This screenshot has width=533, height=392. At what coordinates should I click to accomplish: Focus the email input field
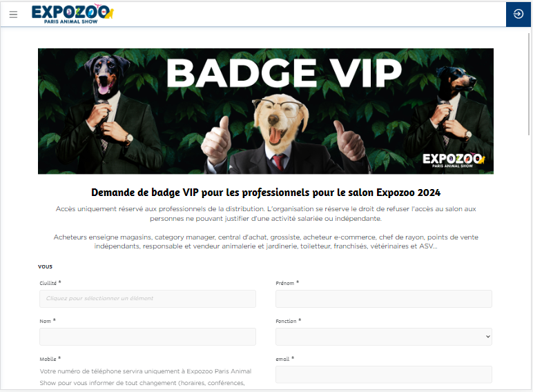point(383,374)
